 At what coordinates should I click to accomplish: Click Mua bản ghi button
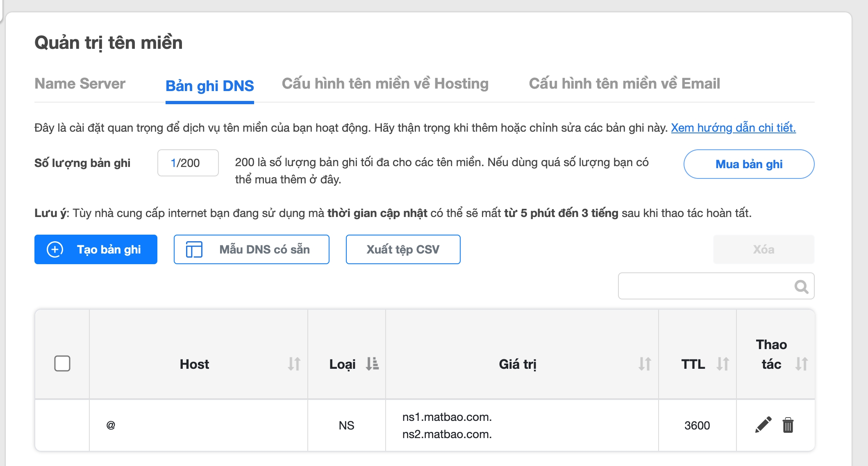coord(749,164)
